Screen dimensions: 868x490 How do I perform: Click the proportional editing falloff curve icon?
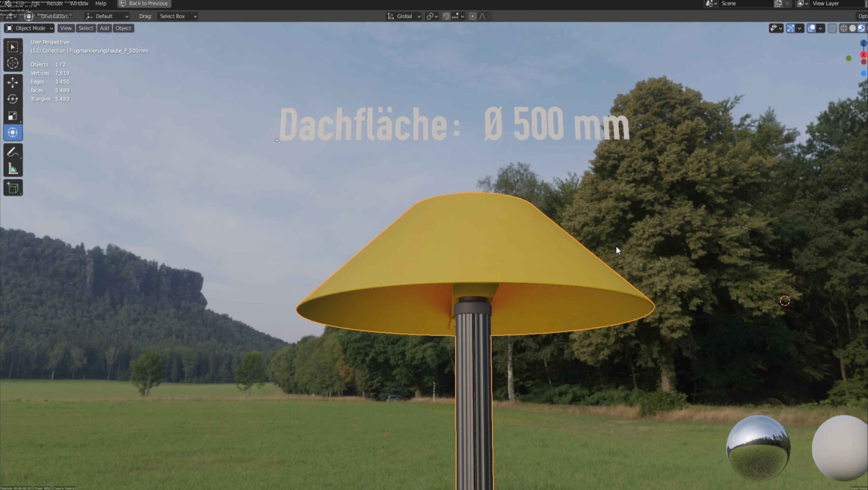coord(484,16)
